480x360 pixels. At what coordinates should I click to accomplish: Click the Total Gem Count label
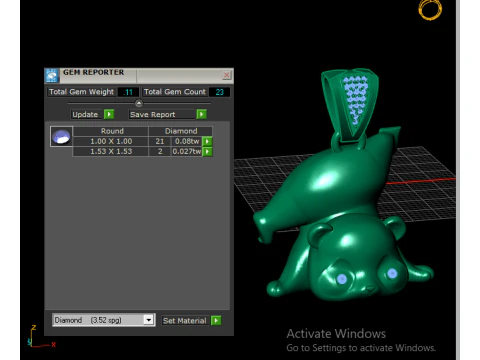175,92
